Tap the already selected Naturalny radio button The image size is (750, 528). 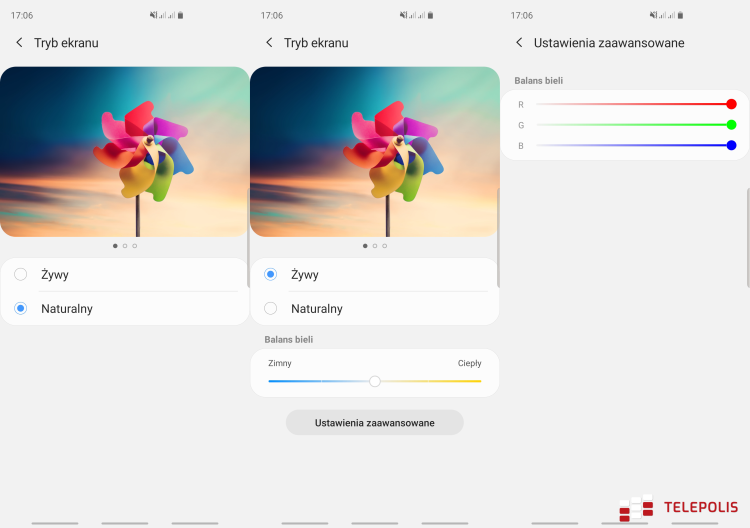coord(21,309)
